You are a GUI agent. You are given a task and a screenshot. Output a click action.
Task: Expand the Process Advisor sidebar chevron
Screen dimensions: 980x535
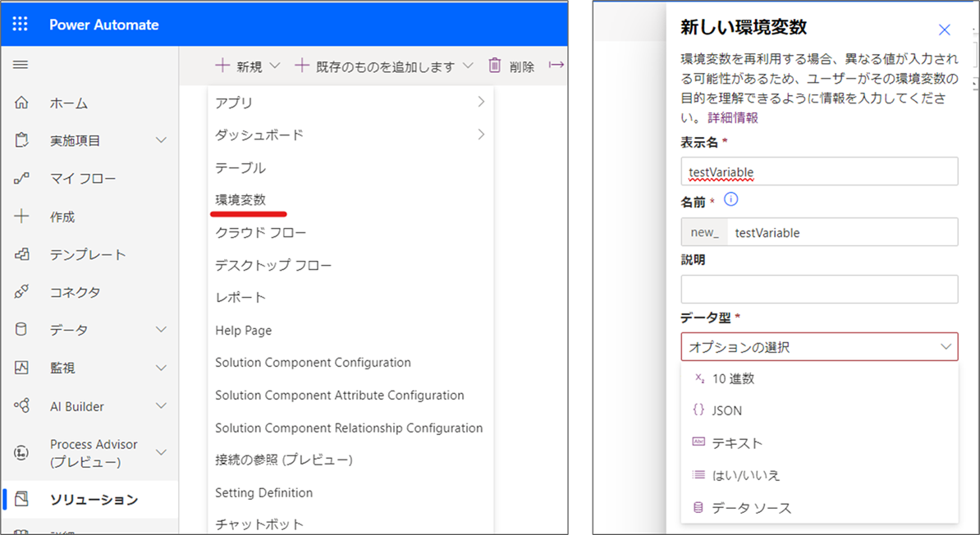[x=161, y=452]
